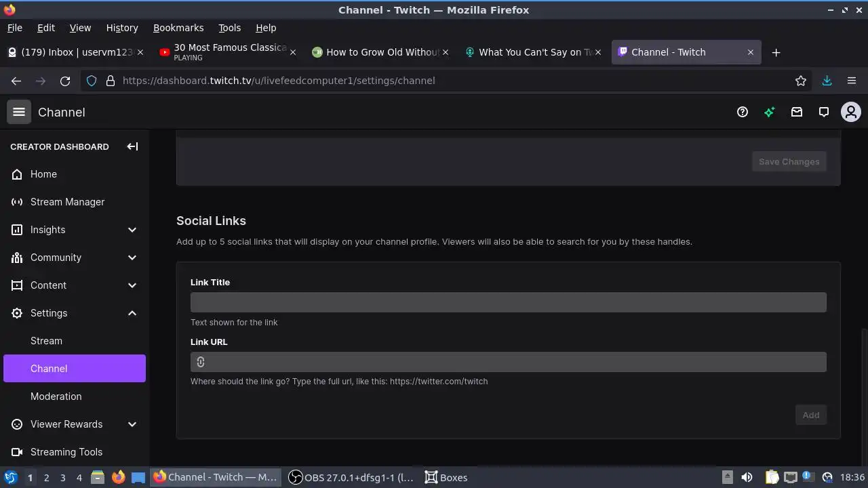Switch to What You Can't Say tab

(532, 52)
